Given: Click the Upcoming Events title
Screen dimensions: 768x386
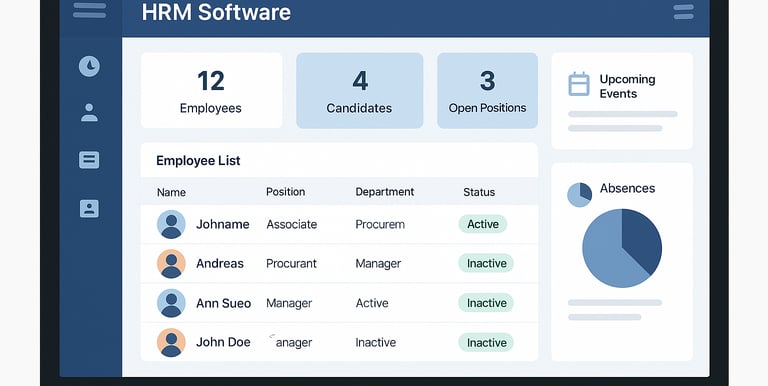Looking at the screenshot, I should pyautogui.click(x=627, y=86).
